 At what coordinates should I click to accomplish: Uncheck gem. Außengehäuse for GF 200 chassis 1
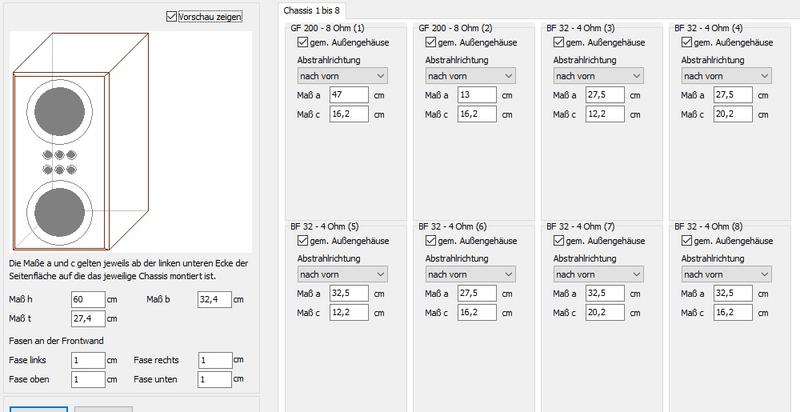pos(304,43)
